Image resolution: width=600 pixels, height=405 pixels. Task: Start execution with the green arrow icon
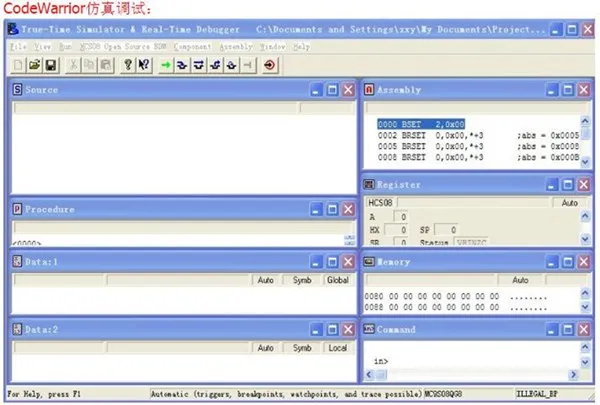166,65
